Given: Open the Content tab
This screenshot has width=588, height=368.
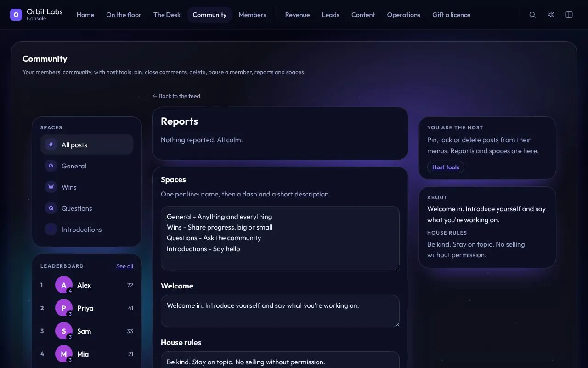Looking at the screenshot, I should 363,15.
